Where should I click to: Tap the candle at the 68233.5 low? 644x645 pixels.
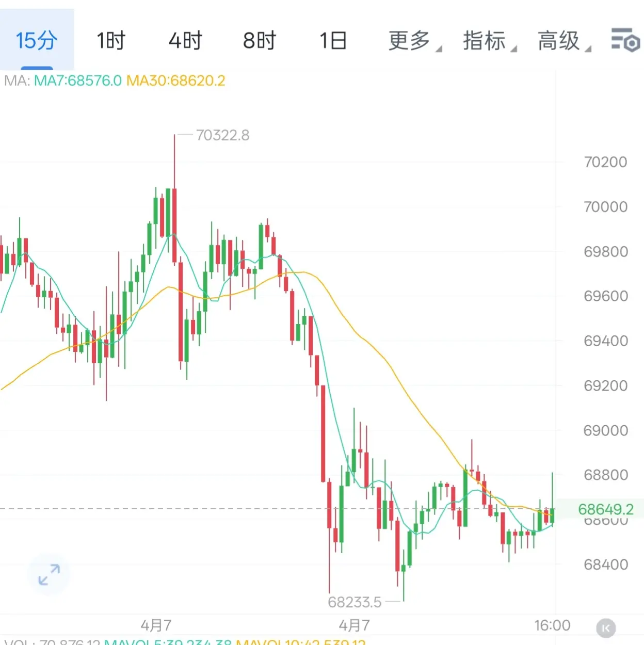404,575
